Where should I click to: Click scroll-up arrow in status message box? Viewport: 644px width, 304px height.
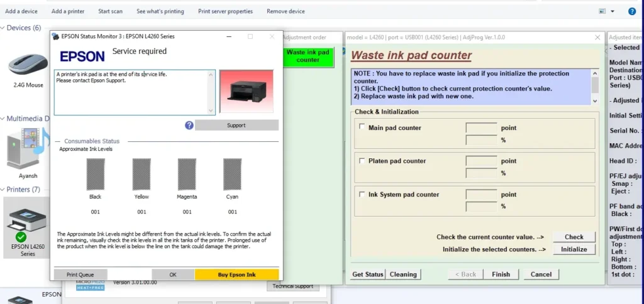click(211, 74)
